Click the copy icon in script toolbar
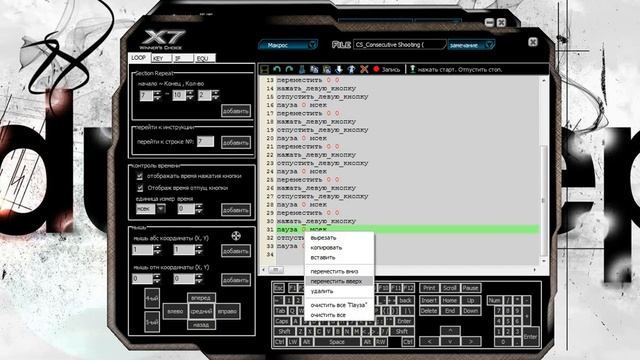 click(x=314, y=69)
